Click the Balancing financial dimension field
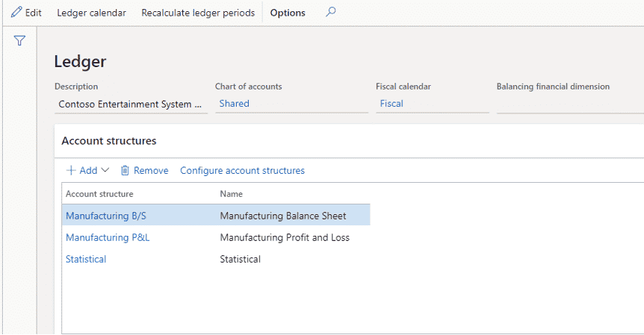The height and width of the screenshot is (335, 644). click(x=570, y=104)
